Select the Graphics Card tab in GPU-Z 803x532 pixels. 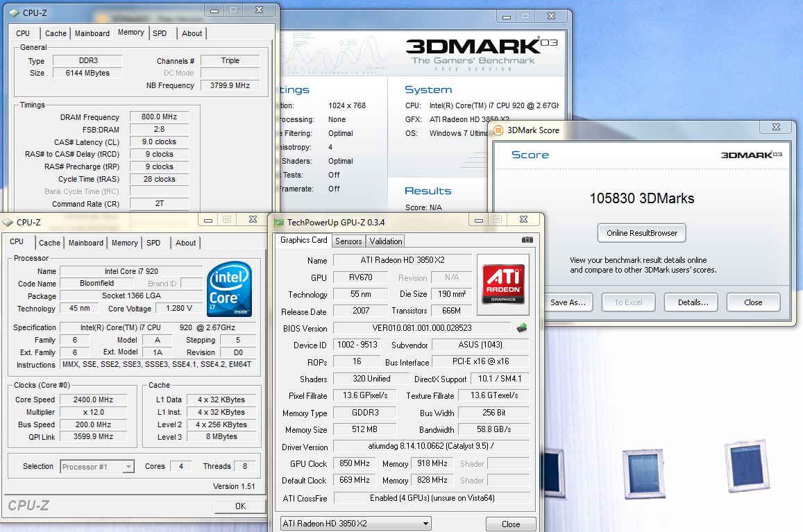click(x=304, y=240)
